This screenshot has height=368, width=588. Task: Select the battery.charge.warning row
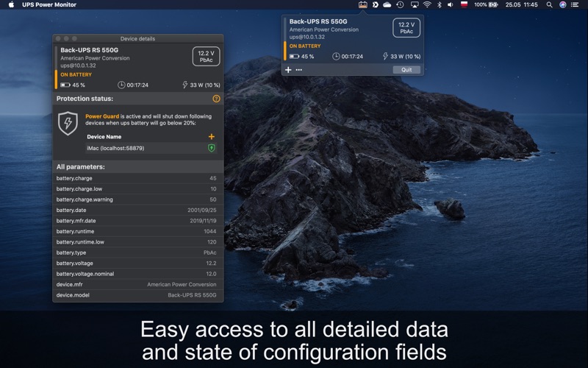(x=138, y=199)
